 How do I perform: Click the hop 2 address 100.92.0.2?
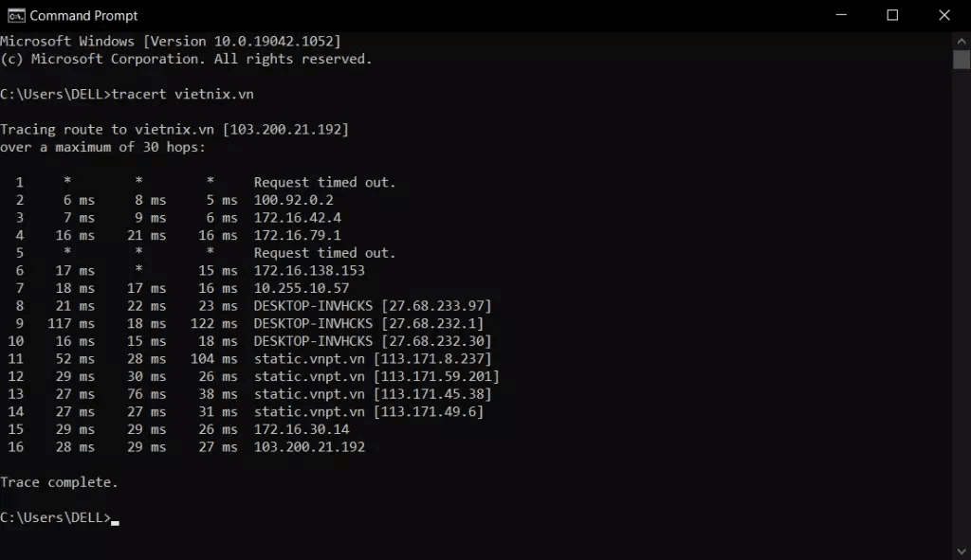(x=294, y=200)
